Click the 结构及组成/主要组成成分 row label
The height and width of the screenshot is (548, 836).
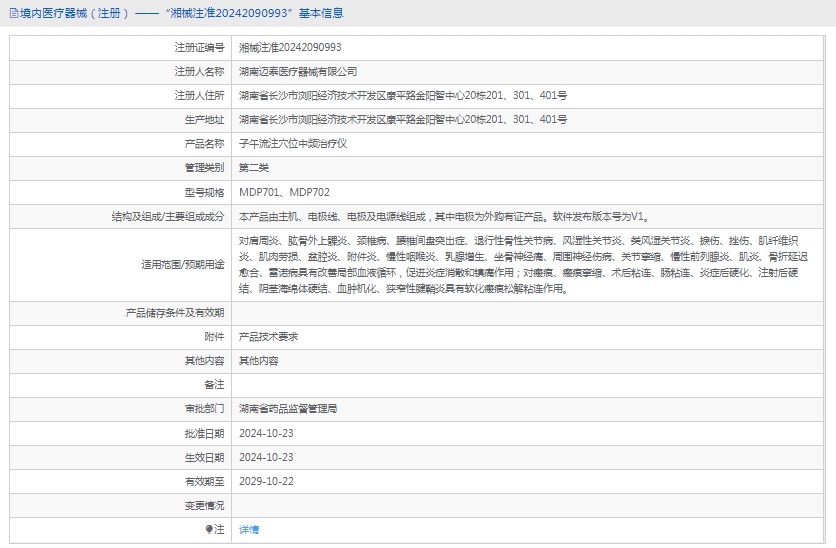168,216
